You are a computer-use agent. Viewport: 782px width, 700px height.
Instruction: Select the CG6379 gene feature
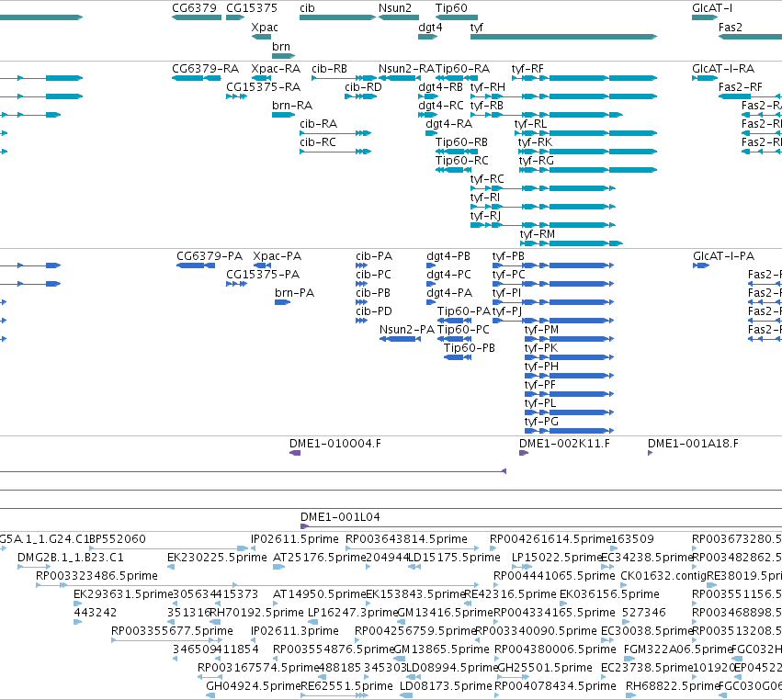click(x=197, y=17)
